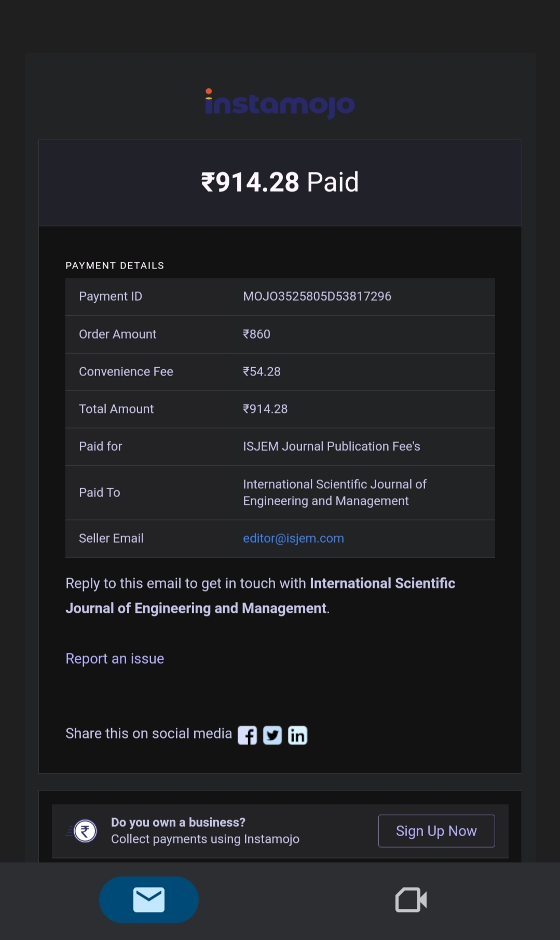Switch to the Meet video camera tab
Screen dimensions: 560x940
411,899
